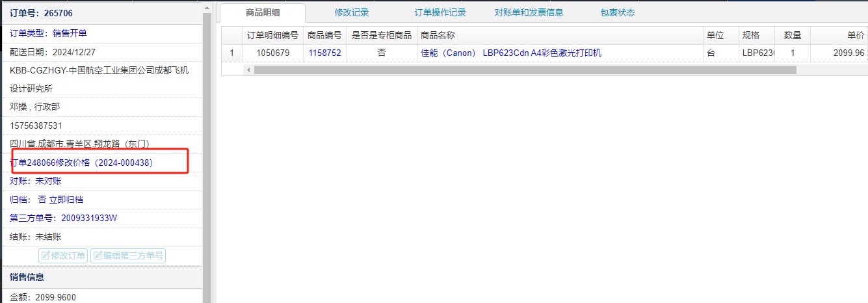Click the 结账: 未结账 status

pyautogui.click(x=36, y=237)
